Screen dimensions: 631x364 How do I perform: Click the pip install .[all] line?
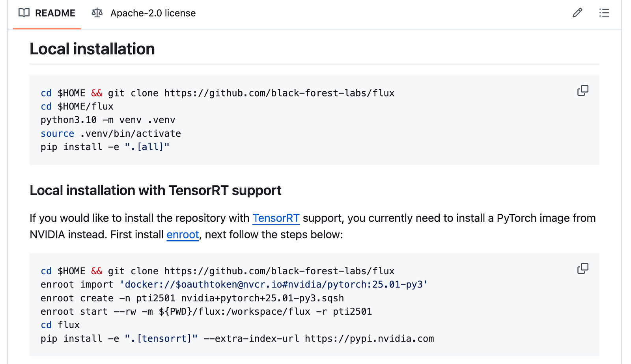coord(105,147)
